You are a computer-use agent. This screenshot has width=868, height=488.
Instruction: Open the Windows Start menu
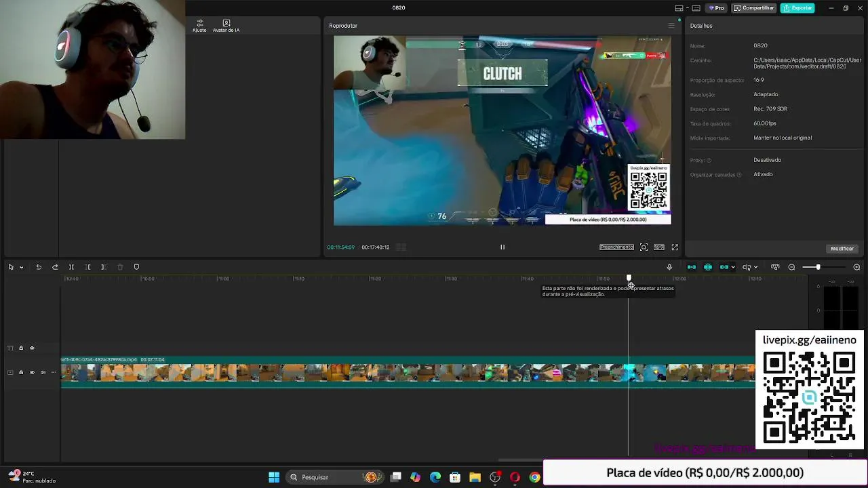pyautogui.click(x=274, y=477)
